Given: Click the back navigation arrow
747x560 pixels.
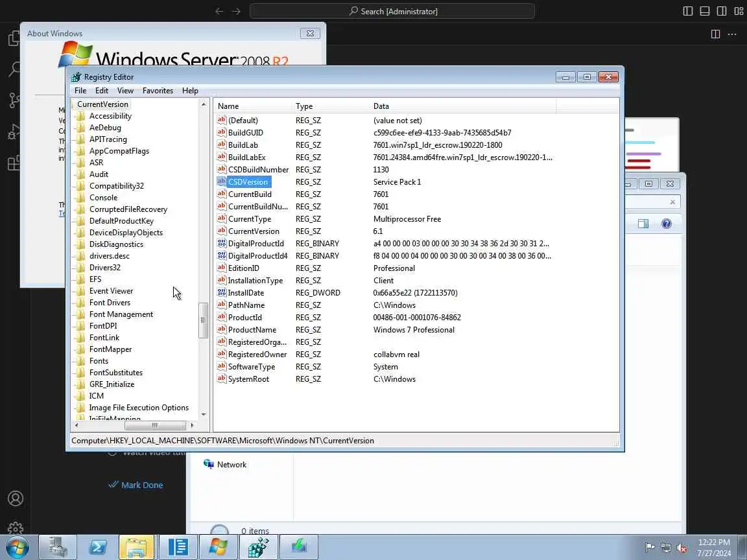Looking at the screenshot, I should click(x=219, y=11).
